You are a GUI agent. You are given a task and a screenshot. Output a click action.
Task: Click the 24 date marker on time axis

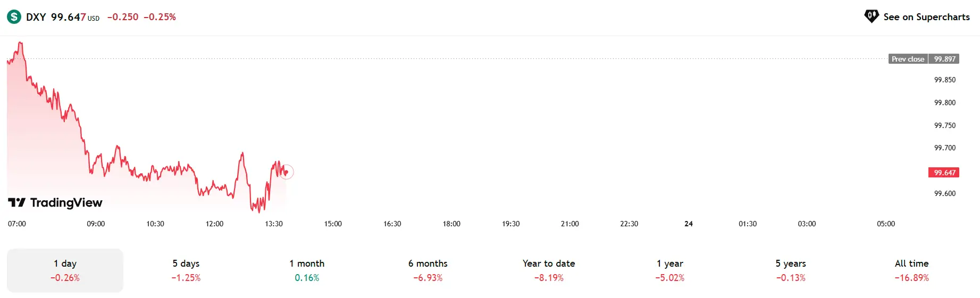click(x=689, y=224)
